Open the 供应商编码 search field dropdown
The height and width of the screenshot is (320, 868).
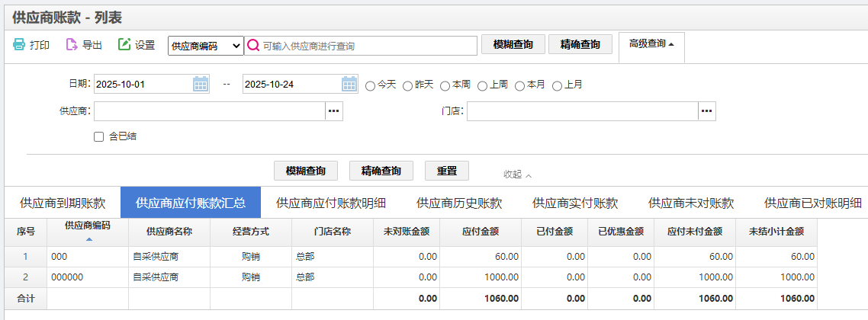pos(205,46)
